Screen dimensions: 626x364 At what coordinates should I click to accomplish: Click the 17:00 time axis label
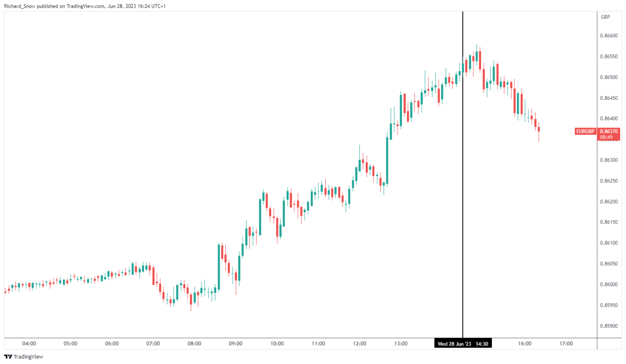(x=566, y=344)
